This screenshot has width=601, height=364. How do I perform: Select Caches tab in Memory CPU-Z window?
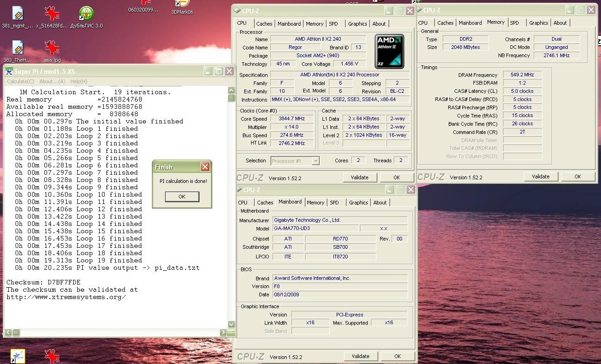[445, 23]
